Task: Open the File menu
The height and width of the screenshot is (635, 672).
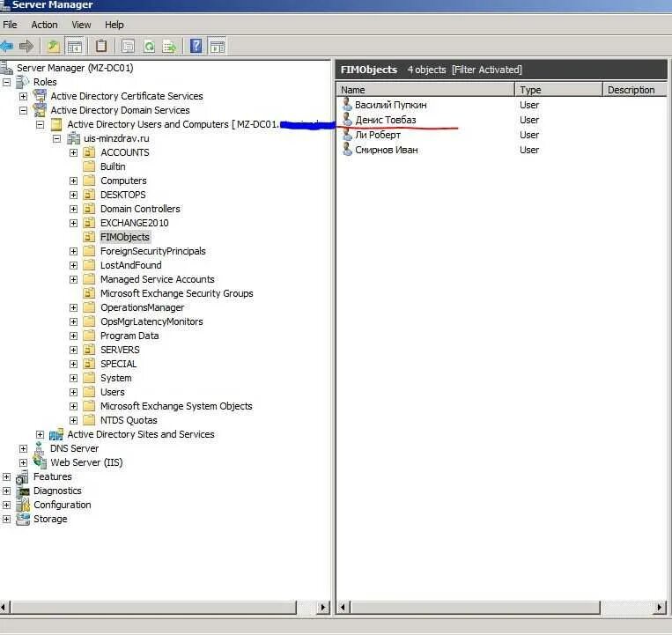Action: point(10,25)
